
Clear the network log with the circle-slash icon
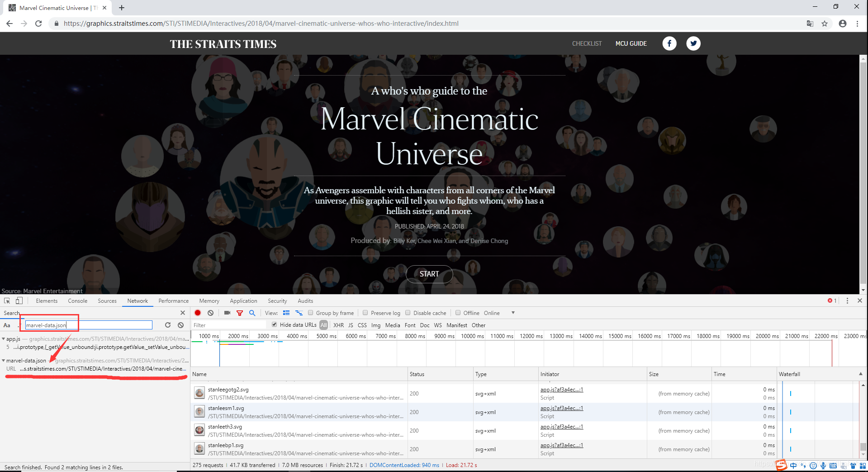[210, 313]
